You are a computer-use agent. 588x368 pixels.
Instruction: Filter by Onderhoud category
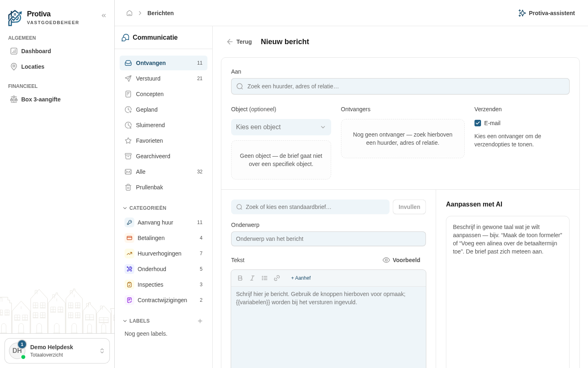point(163,269)
